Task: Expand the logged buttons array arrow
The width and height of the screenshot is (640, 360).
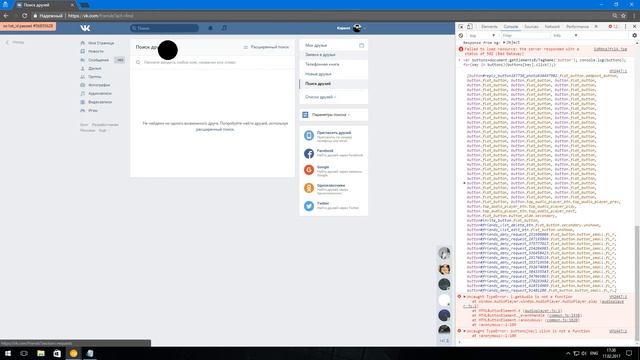Action: 464,183
